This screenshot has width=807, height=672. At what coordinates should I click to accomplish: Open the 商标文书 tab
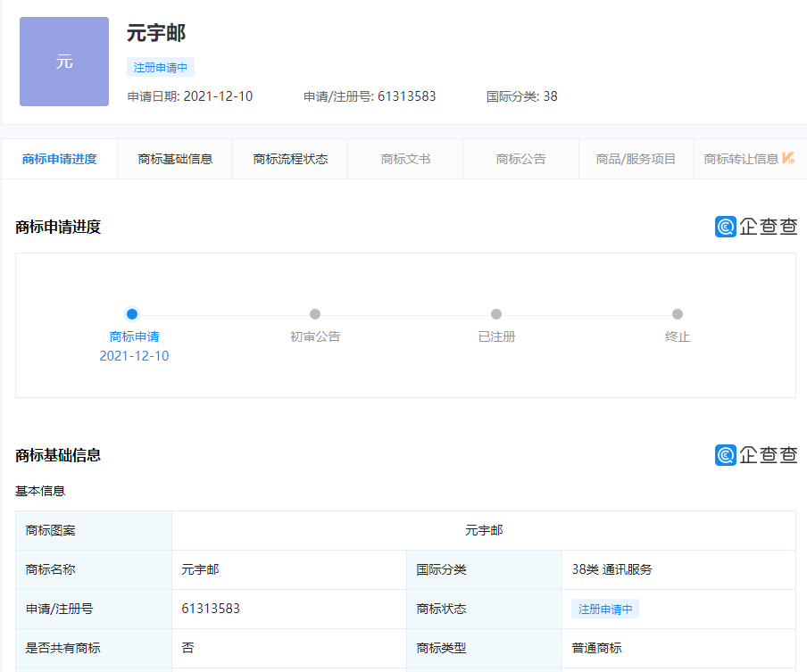pyautogui.click(x=405, y=159)
